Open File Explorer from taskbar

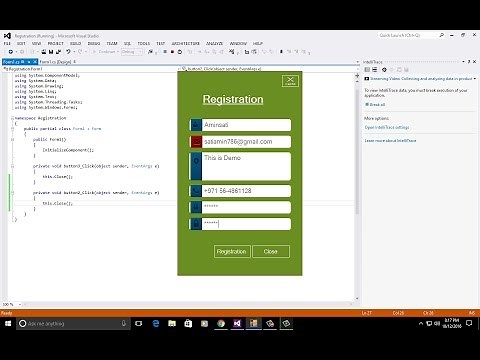(x=172, y=323)
